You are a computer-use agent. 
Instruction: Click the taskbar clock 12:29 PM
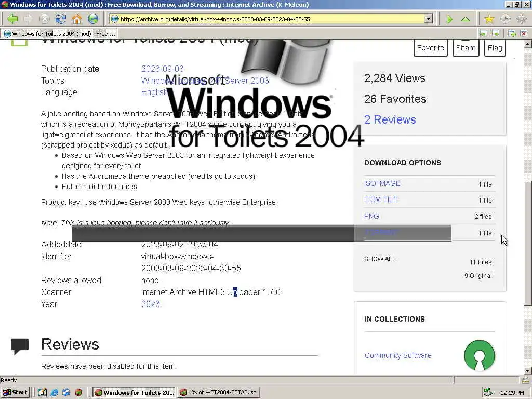tap(512, 393)
